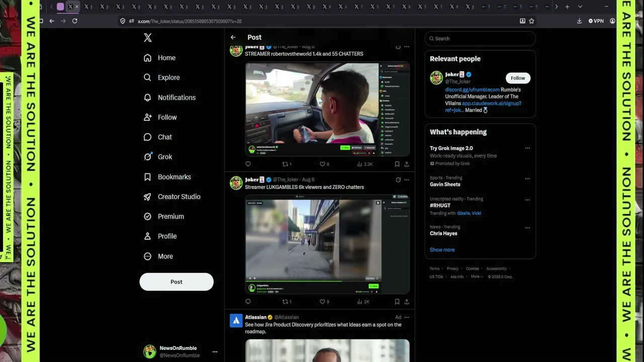Open Bookmarks in the X sidebar menu
The height and width of the screenshot is (362, 644).
tap(167, 177)
